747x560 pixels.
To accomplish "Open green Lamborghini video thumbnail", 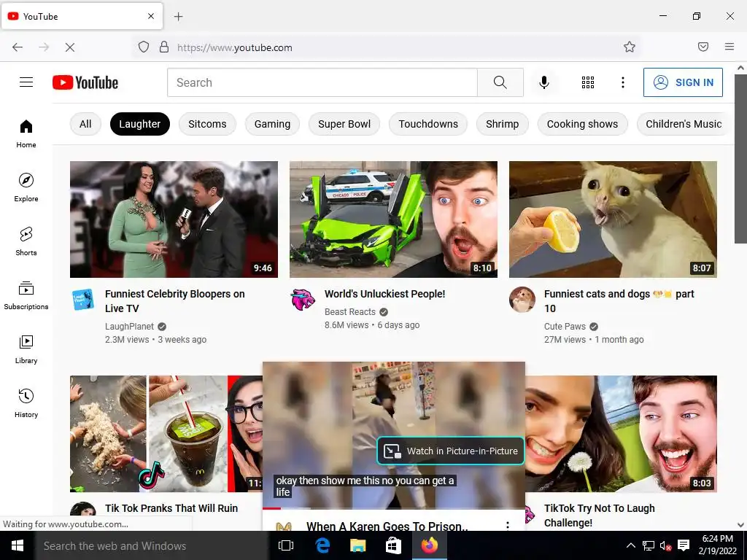I will [x=393, y=219].
